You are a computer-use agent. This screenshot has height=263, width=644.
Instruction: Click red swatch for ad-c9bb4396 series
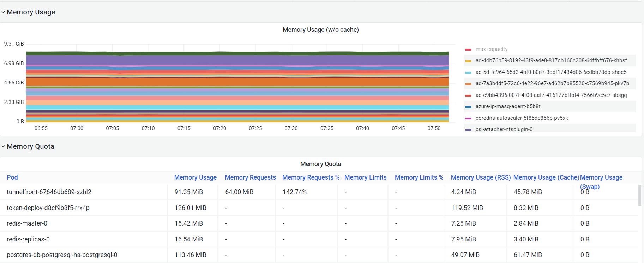(468, 95)
